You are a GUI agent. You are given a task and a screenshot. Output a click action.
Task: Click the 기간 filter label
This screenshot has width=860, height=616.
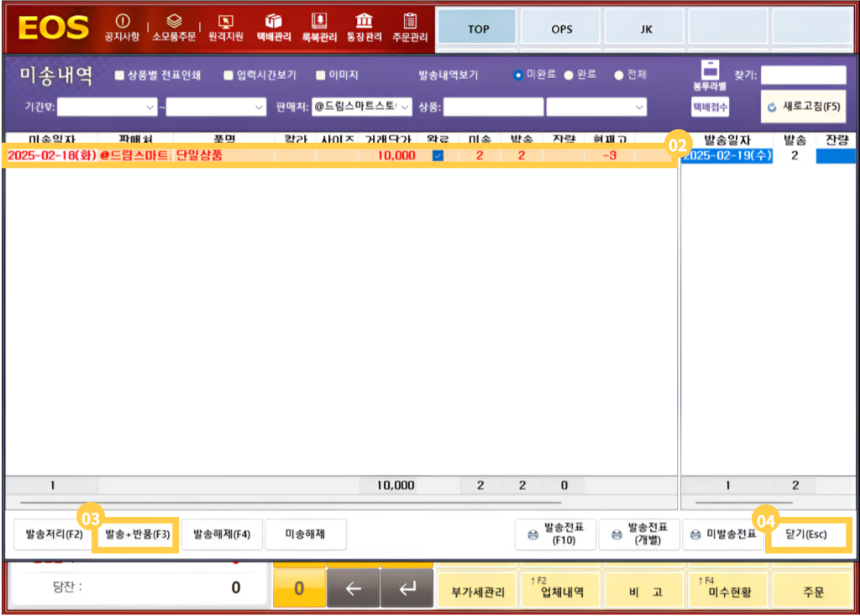[x=39, y=107]
